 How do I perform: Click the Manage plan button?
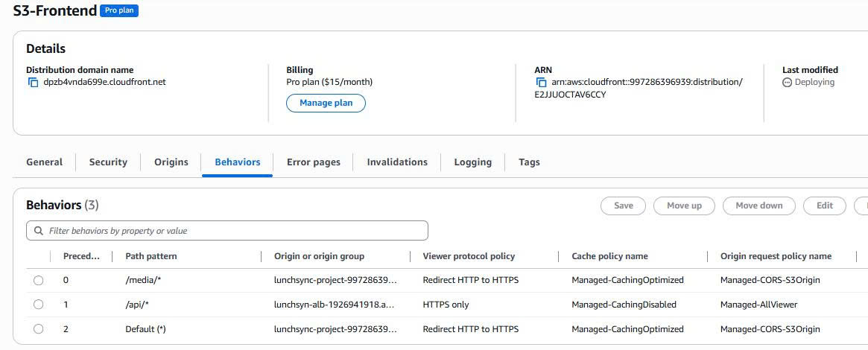coord(326,104)
